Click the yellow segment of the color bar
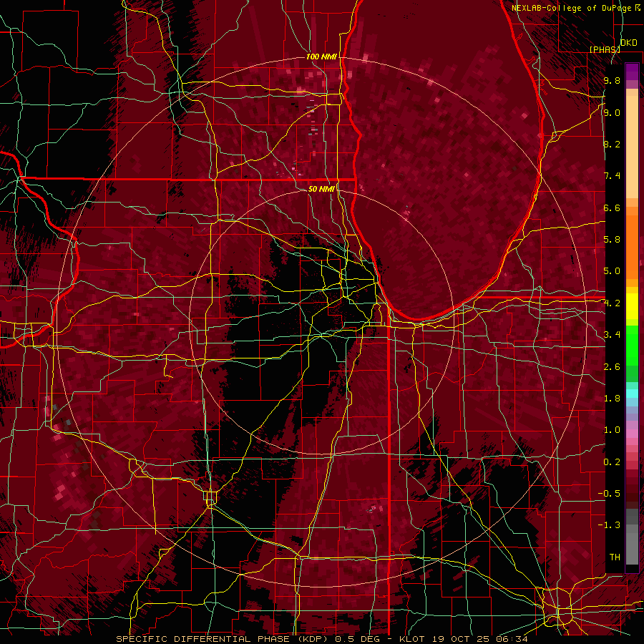This screenshot has width=644, height=644. click(632, 306)
